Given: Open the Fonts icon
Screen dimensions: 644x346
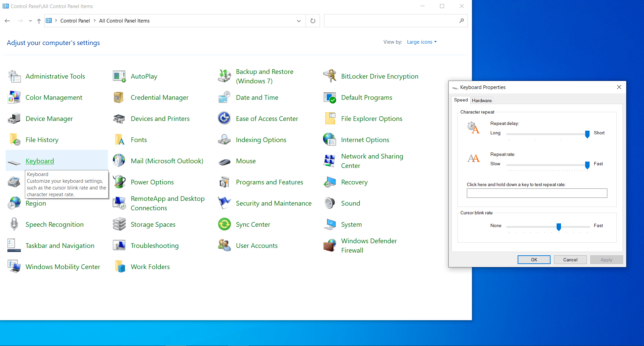Looking at the screenshot, I should 119,140.
